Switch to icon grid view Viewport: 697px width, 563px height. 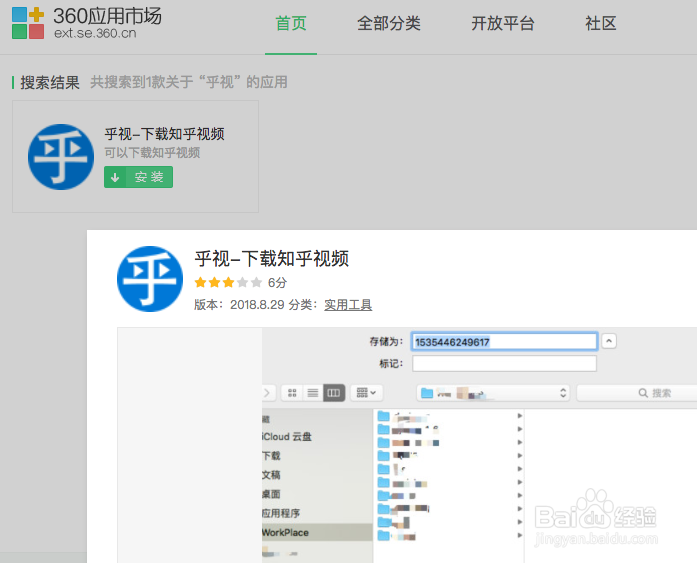pyautogui.click(x=292, y=393)
